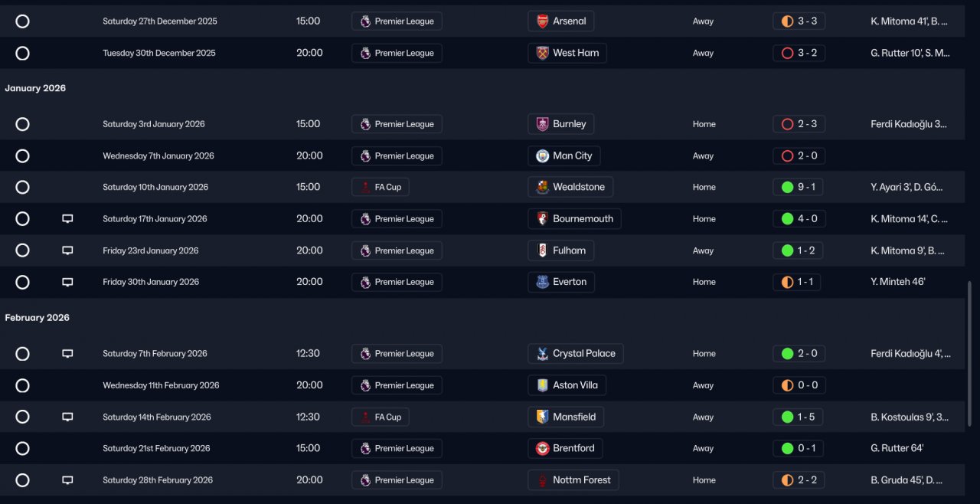Image resolution: width=980 pixels, height=504 pixels.
Task: Open the 3 - 3 result against Arsenal
Action: click(799, 21)
